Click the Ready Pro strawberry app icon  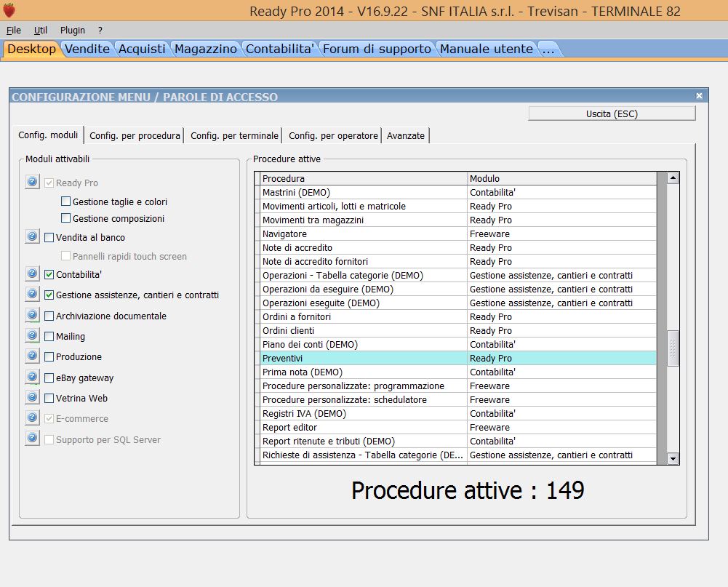pos(9,9)
